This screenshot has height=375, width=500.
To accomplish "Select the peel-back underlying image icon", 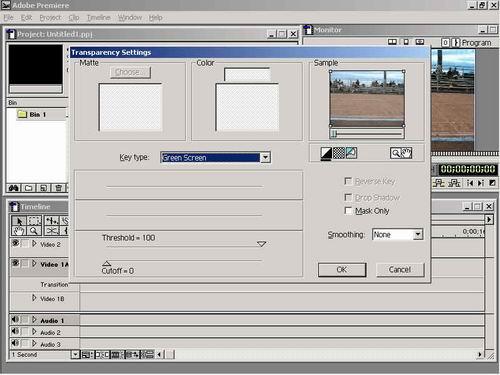I will coord(351,153).
